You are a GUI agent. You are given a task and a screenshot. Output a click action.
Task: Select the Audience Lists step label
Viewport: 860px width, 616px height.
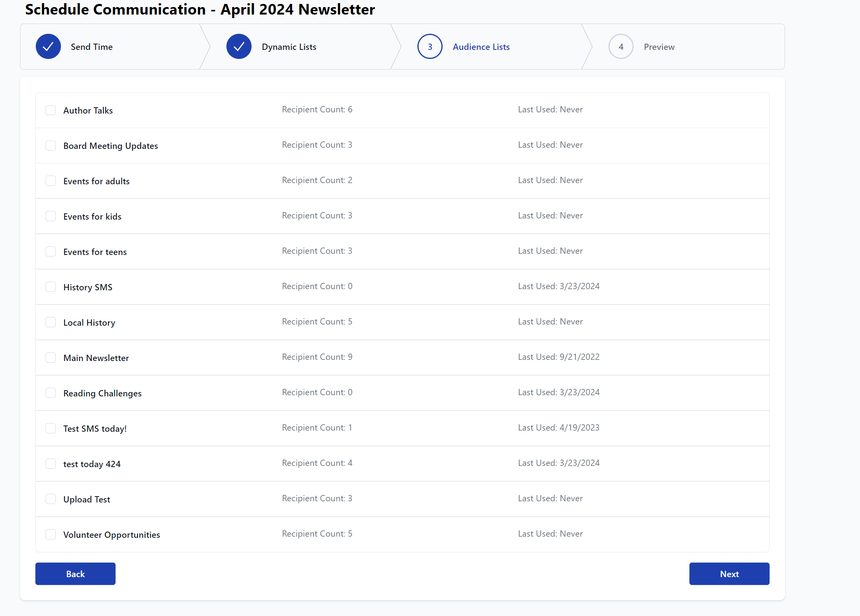coord(481,47)
